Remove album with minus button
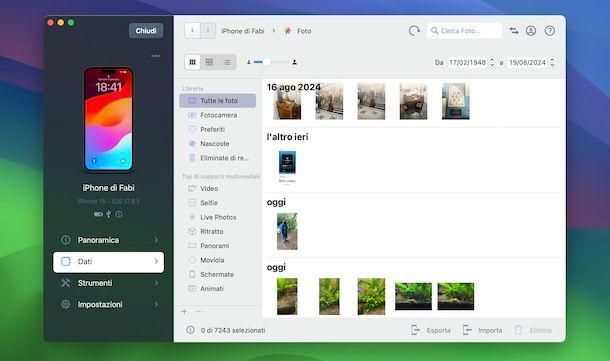Image resolution: width=610 pixels, height=361 pixels. point(198,311)
